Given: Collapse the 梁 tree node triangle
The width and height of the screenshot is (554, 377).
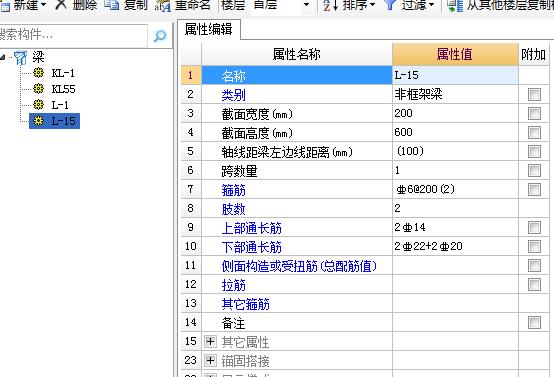Looking at the screenshot, I should pos(3,57).
